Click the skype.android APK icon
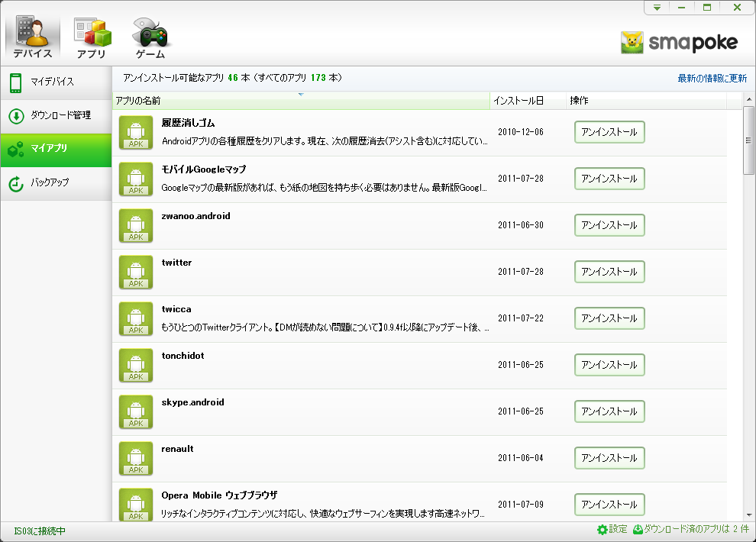 click(136, 412)
